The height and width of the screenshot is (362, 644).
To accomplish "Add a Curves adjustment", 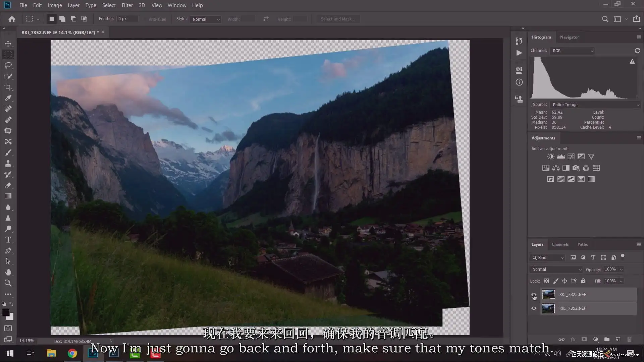I will point(571,157).
